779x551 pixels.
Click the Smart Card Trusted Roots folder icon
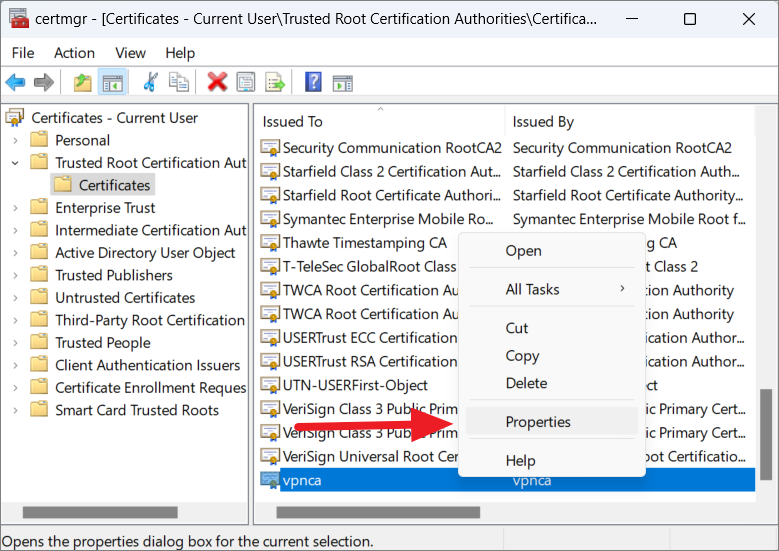tap(39, 409)
